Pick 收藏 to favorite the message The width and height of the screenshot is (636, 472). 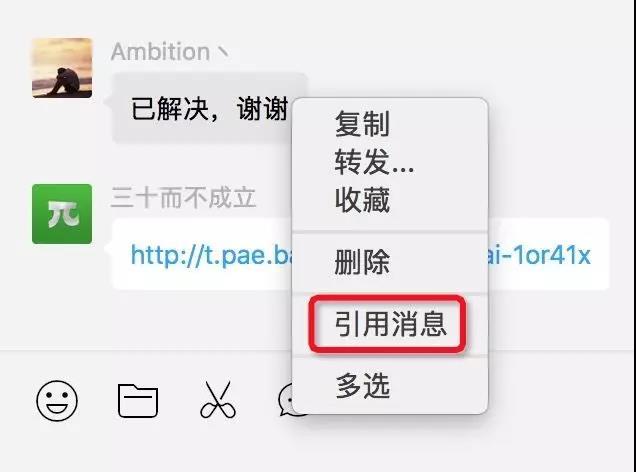point(362,200)
